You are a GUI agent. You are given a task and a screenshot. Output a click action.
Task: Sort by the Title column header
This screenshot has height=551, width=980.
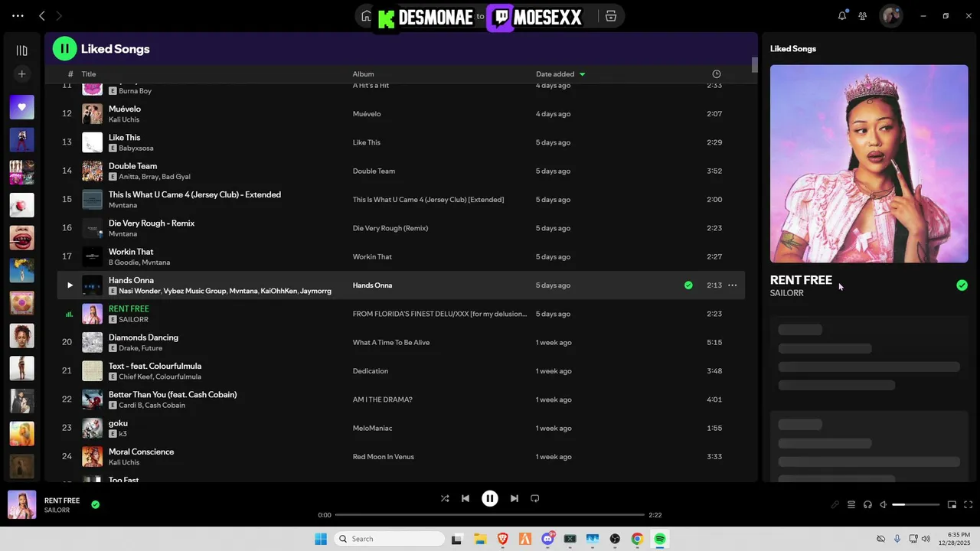pos(89,74)
